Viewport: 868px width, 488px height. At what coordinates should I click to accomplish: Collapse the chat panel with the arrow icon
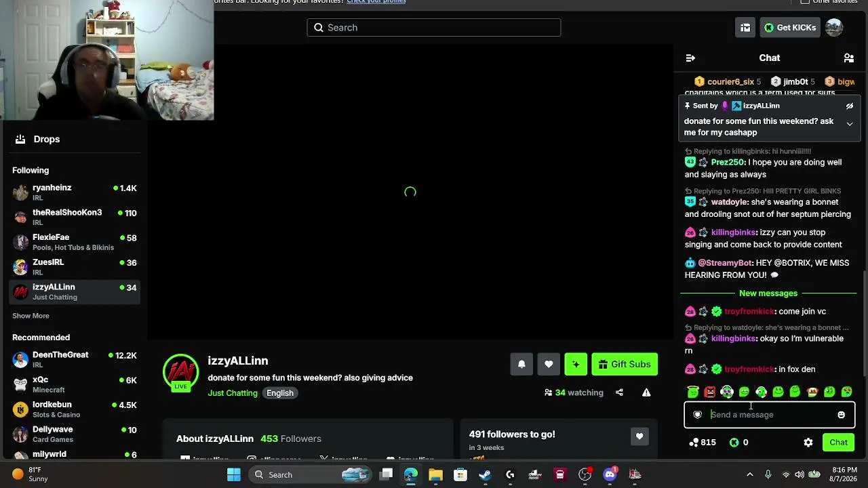690,58
